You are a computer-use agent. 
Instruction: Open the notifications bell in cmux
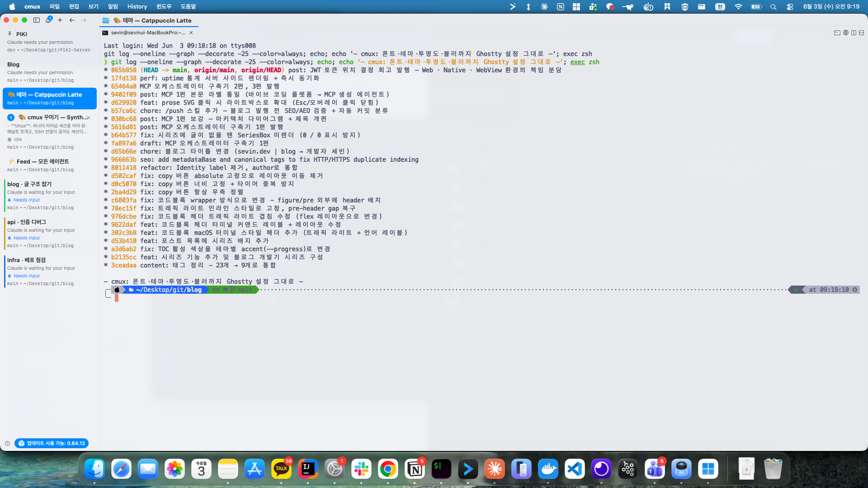(48, 20)
